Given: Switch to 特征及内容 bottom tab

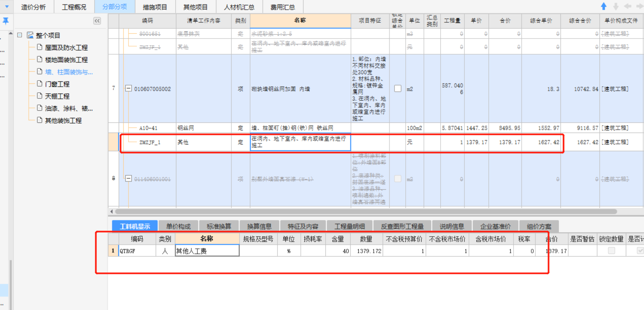Looking at the screenshot, I should point(303,226).
